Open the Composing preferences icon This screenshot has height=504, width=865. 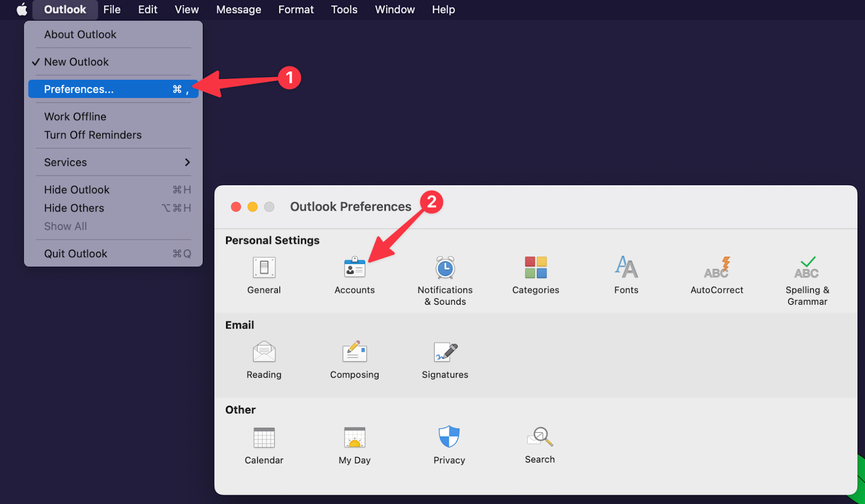coord(355,352)
